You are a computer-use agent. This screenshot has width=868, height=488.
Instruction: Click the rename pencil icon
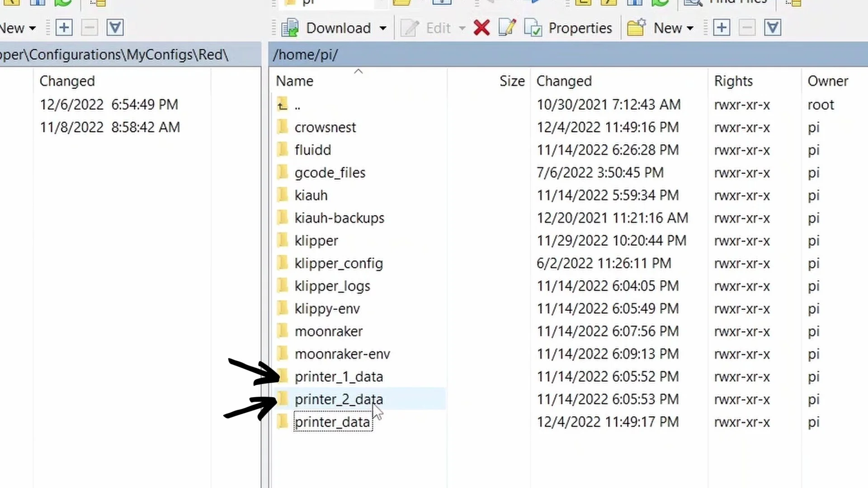[x=507, y=28]
